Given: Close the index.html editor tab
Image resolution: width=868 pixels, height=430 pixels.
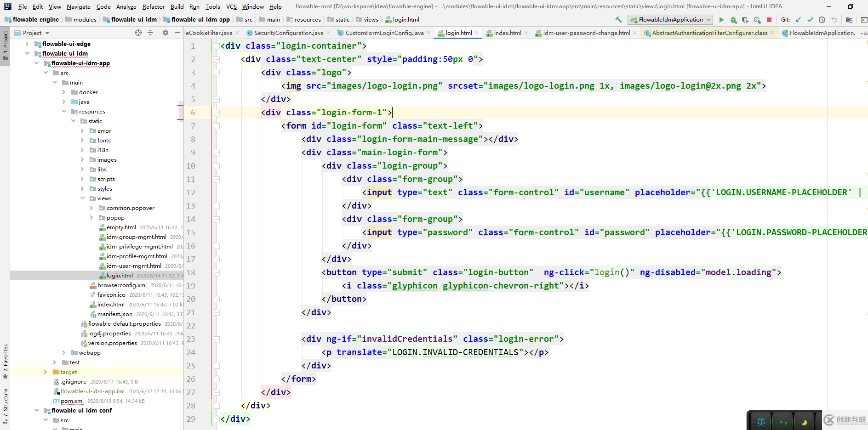Looking at the screenshot, I should tap(526, 33).
